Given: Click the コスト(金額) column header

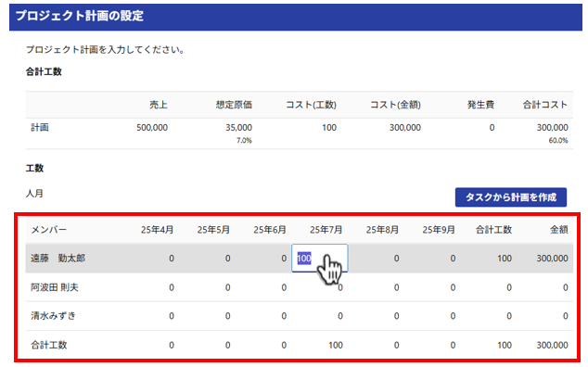Looking at the screenshot, I should (395, 105).
